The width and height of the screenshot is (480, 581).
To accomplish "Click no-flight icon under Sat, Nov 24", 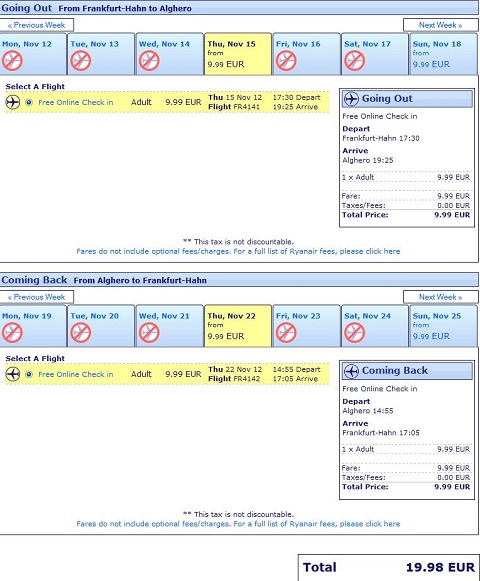I will pyautogui.click(x=355, y=333).
